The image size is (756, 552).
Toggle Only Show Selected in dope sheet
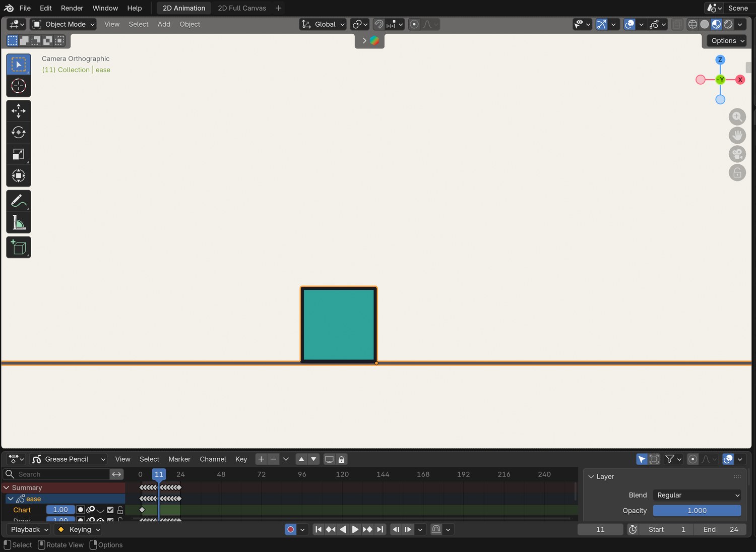(x=642, y=459)
